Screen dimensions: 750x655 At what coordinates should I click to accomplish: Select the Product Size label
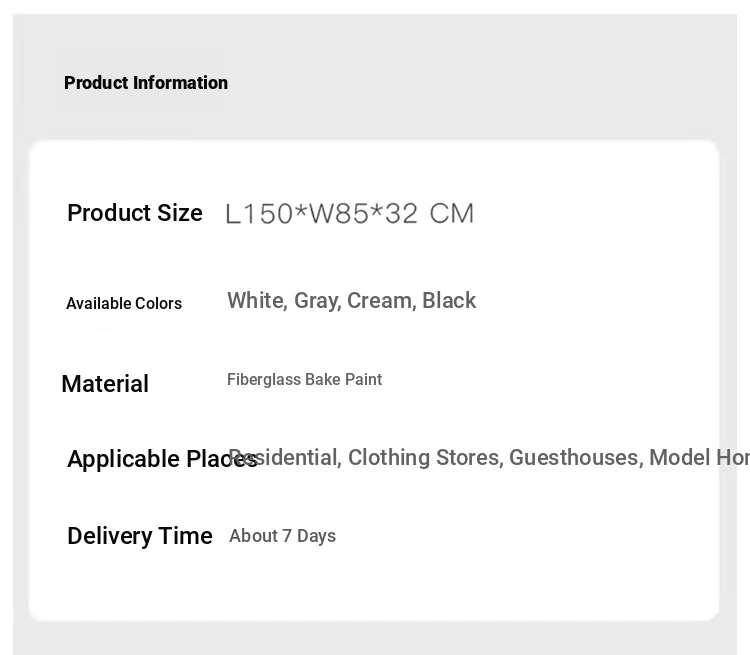tap(135, 213)
